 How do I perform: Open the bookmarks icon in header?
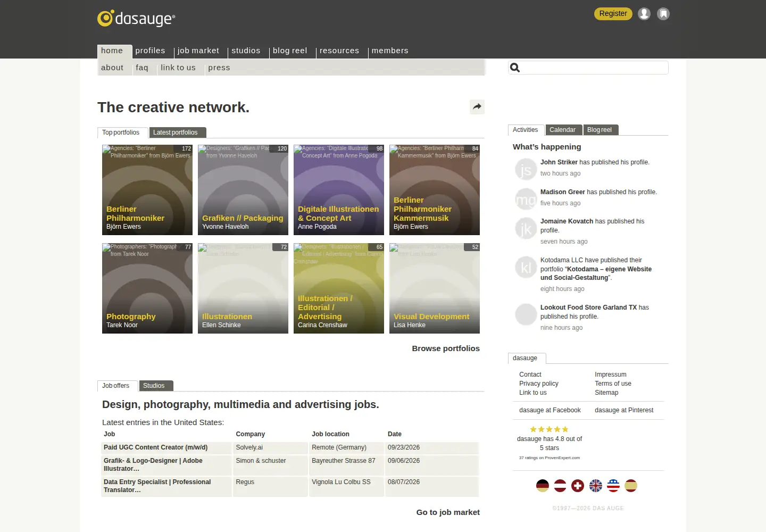click(x=663, y=14)
